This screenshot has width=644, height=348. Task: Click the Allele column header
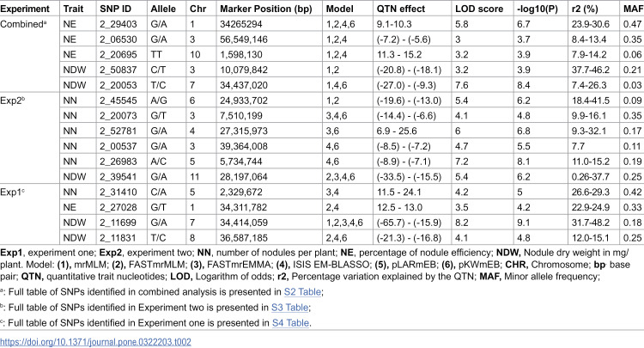coord(163,9)
